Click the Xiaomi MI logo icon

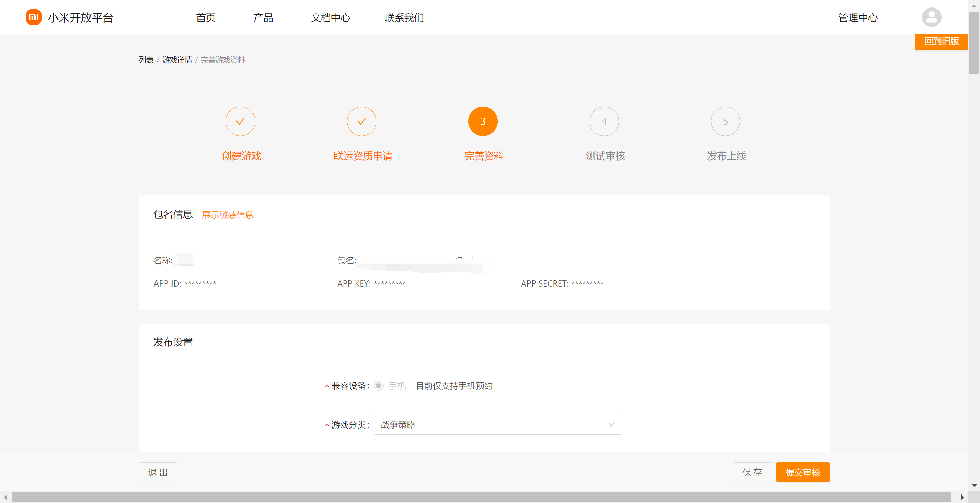pos(33,17)
